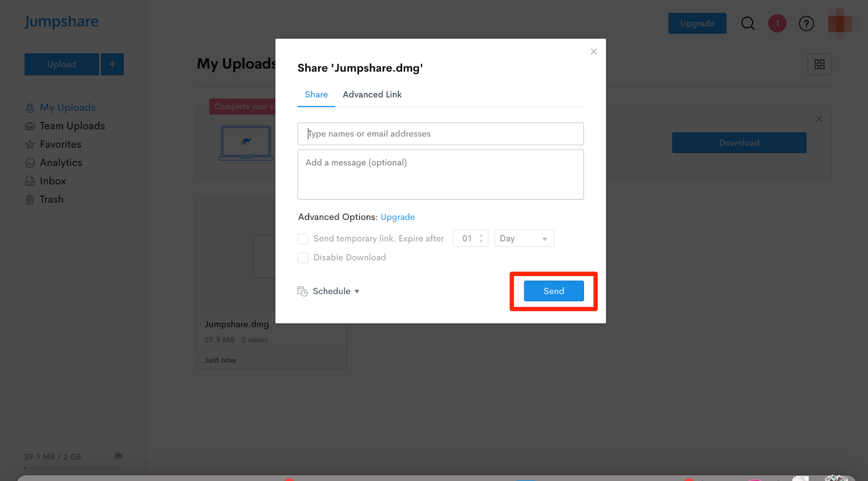868x481 pixels.
Task: Click the laptop illustration in the banner
Action: click(x=246, y=143)
